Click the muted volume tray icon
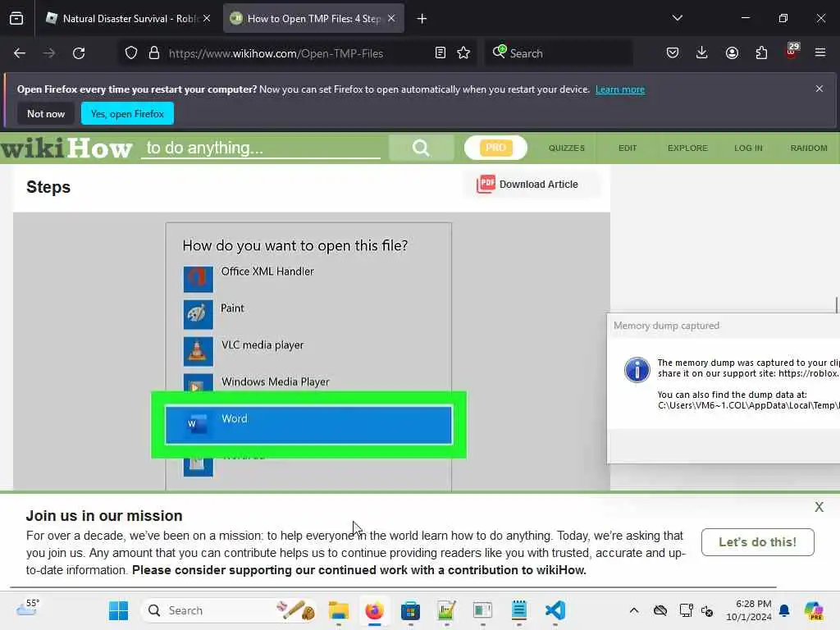Screen dimensions: 840x630 [707, 610]
